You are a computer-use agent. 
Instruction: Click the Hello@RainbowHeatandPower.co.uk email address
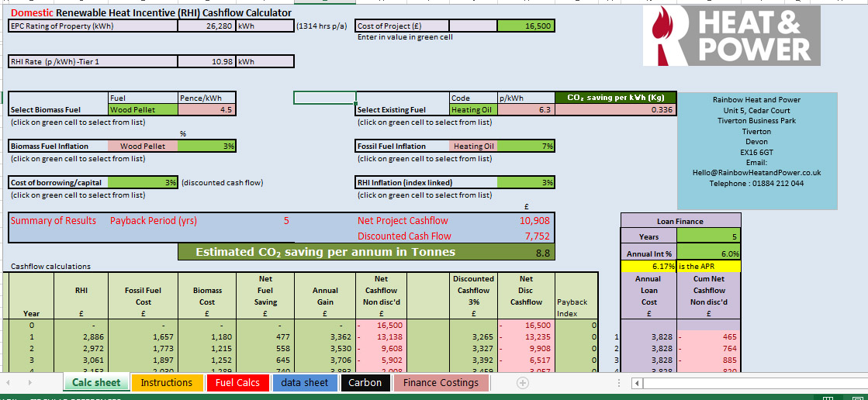pyautogui.click(x=756, y=173)
